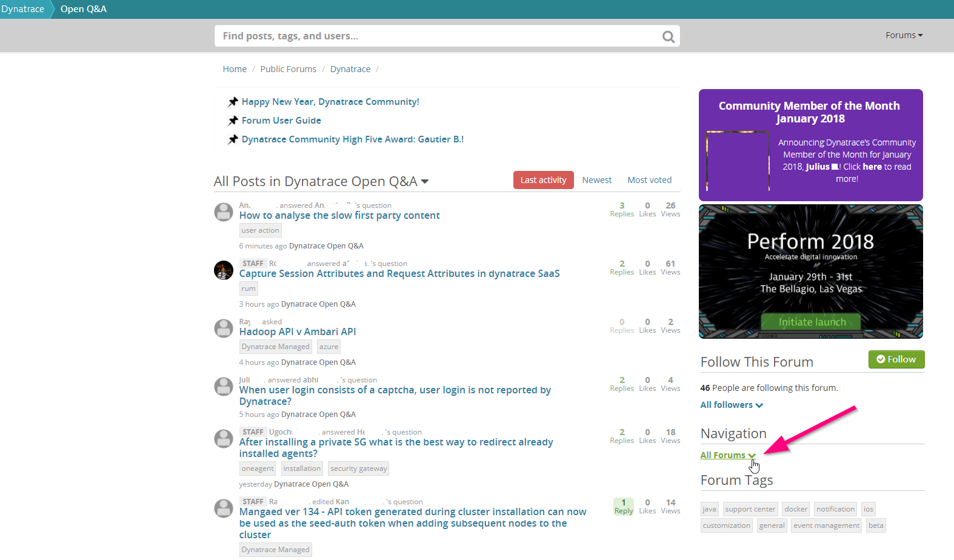Open avatar next to Managed ver 134 post
This screenshot has height=560, width=954.
[224, 508]
